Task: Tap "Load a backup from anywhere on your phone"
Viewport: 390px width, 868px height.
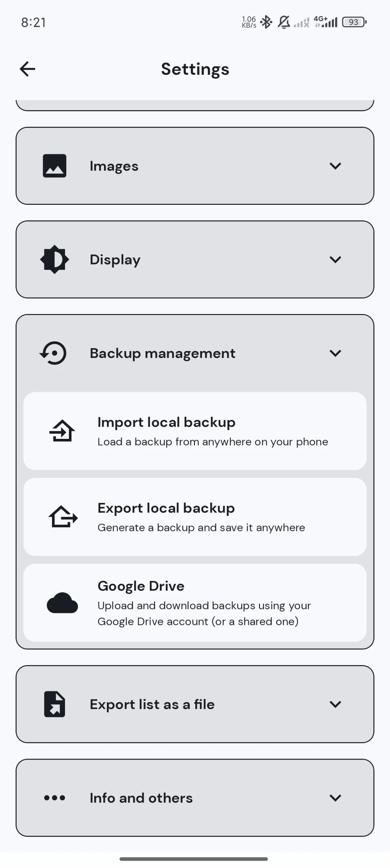Action: pyautogui.click(x=213, y=442)
